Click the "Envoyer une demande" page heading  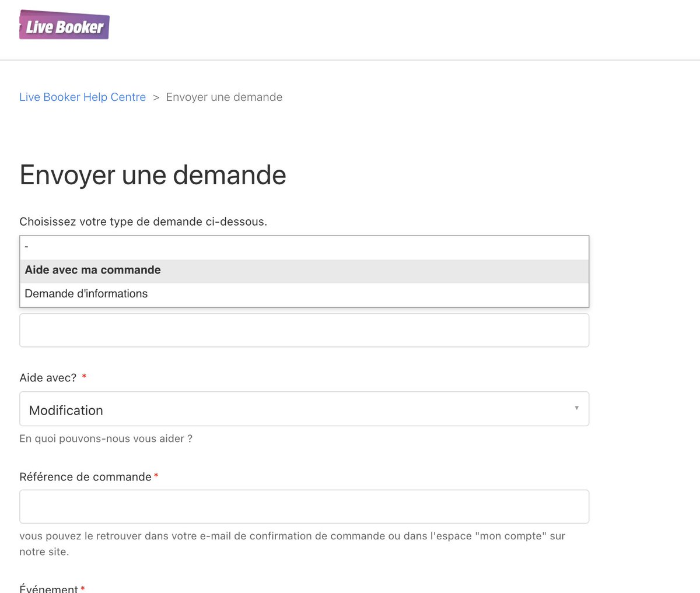(153, 175)
